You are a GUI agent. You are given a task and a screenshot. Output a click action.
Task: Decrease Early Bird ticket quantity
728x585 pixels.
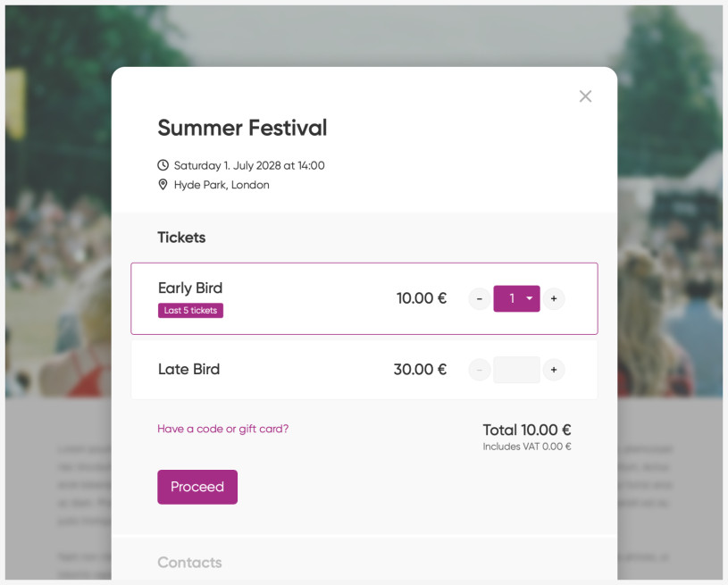(x=480, y=298)
